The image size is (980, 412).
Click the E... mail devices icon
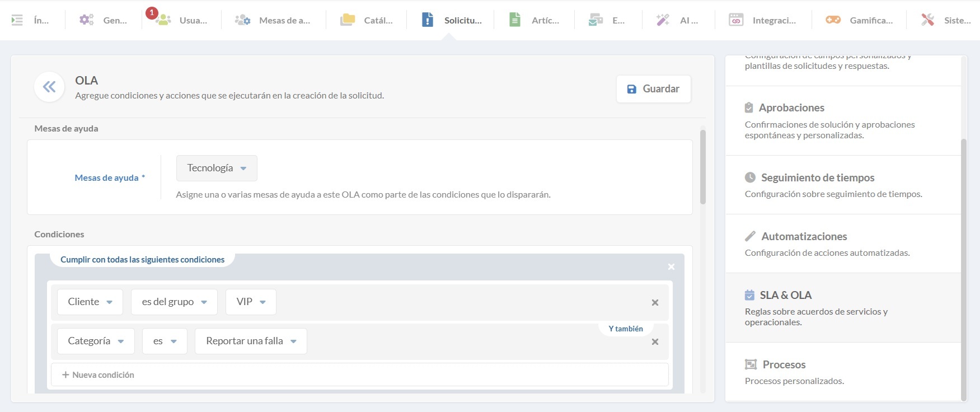pos(595,20)
